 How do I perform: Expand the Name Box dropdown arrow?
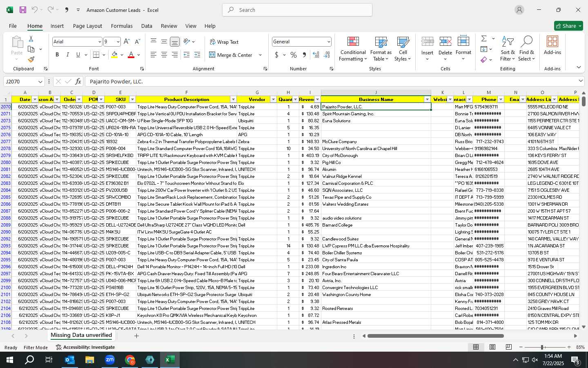tap(40, 81)
